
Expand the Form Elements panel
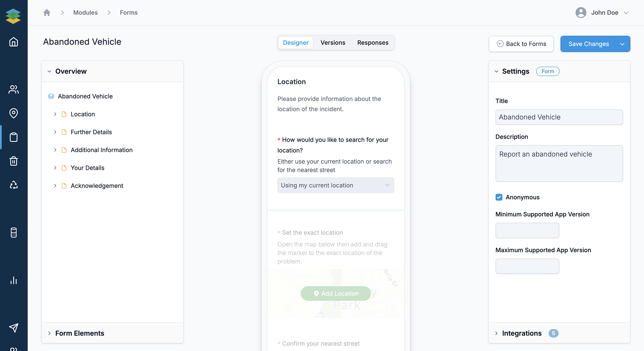point(80,333)
